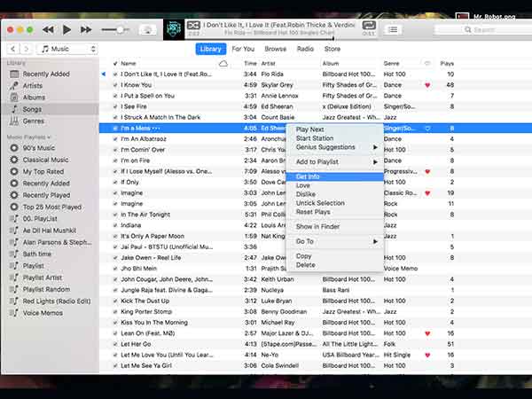532x399 pixels.
Task: Switch to the For You tab
Action: 243,49
